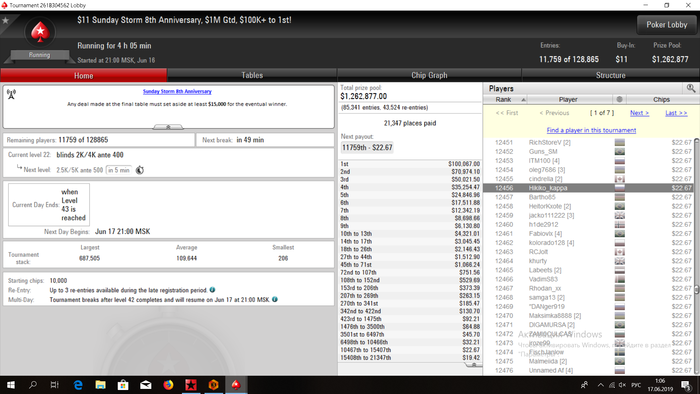Click the Poker Lobby button
The image size is (700, 394).
coord(667,25)
